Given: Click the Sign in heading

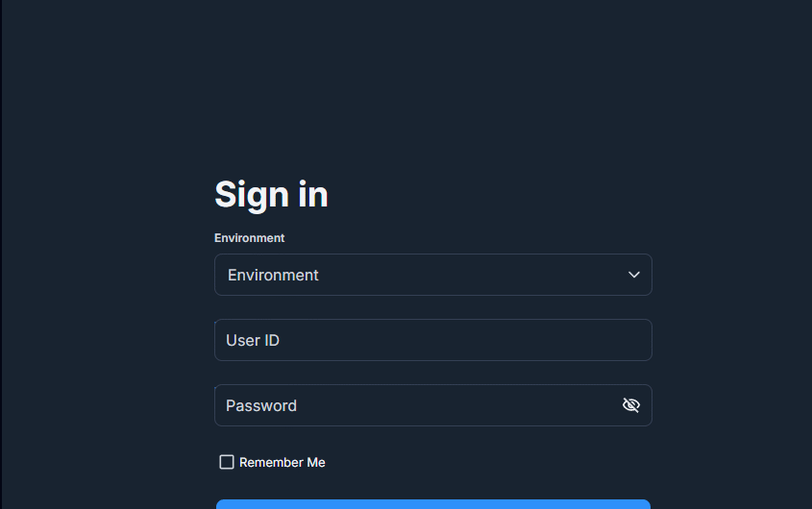Looking at the screenshot, I should 271,195.
